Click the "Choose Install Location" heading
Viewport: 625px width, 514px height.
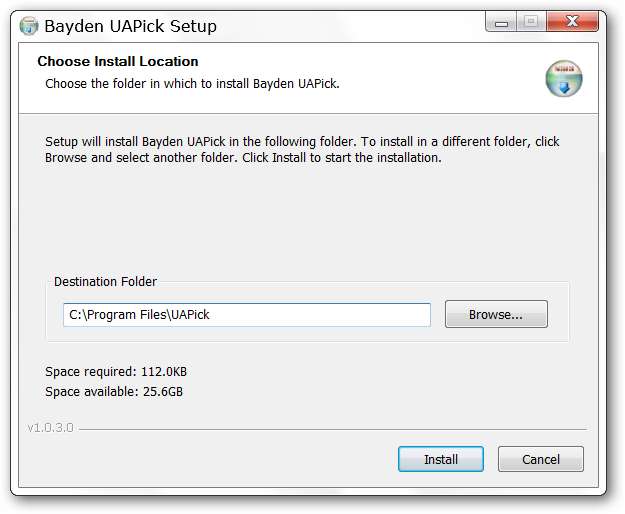118,62
